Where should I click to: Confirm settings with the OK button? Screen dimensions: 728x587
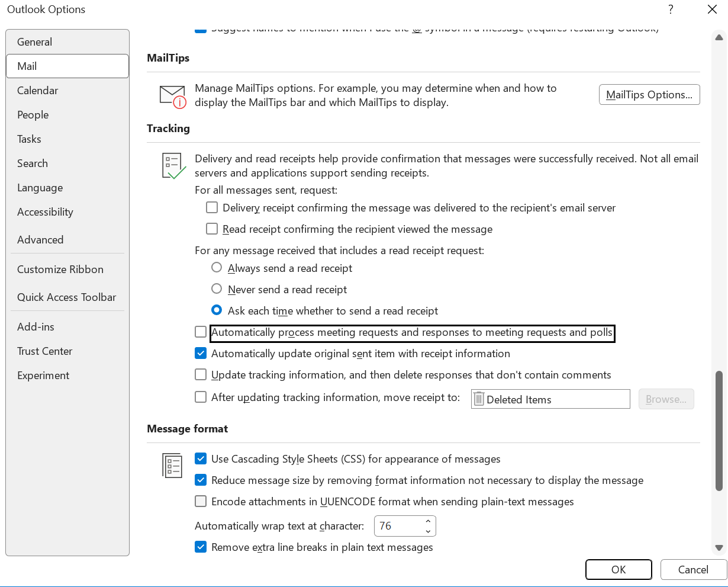[619, 569]
